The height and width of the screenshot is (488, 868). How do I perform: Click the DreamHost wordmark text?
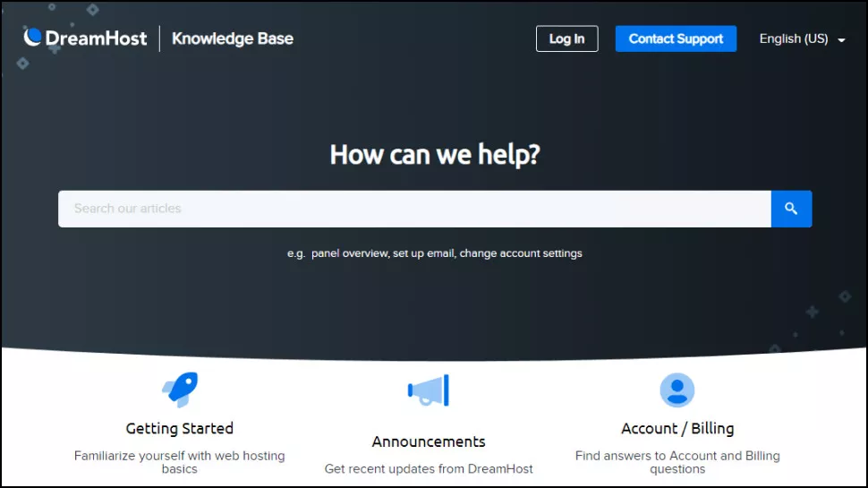tap(97, 39)
